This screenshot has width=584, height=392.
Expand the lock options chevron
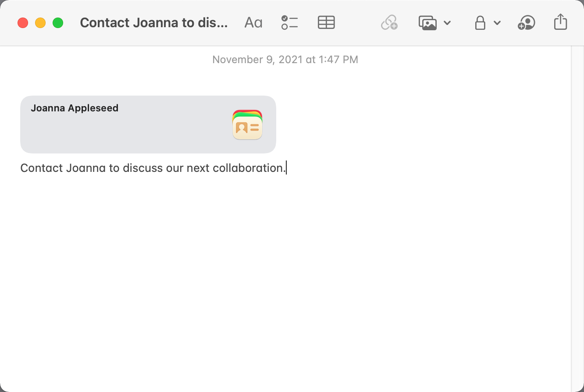[497, 23]
